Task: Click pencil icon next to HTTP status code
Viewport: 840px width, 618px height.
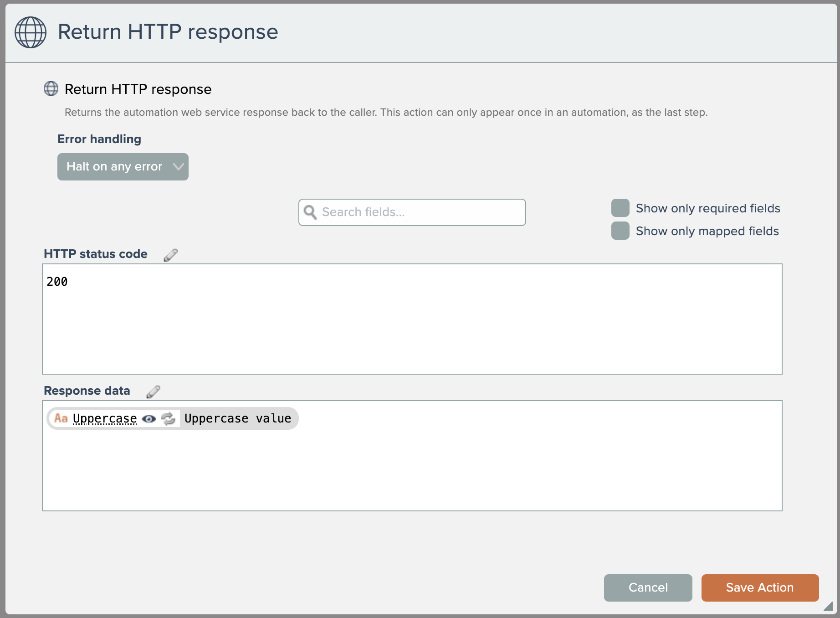Action: 170,255
